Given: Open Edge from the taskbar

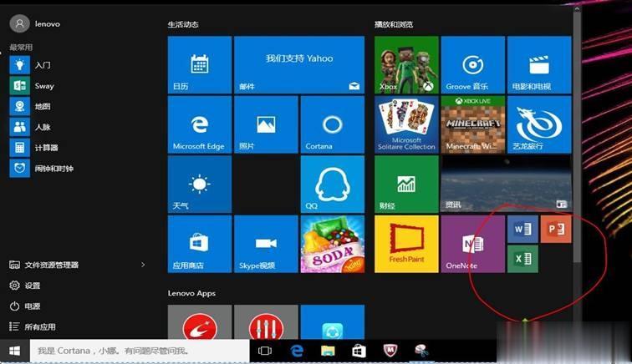Looking at the screenshot, I should 297,351.
